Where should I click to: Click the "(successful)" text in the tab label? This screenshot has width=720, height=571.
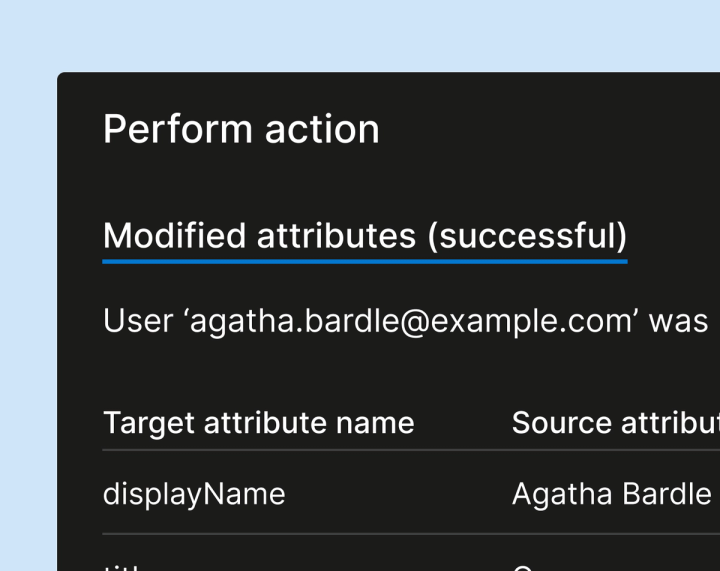(x=527, y=236)
